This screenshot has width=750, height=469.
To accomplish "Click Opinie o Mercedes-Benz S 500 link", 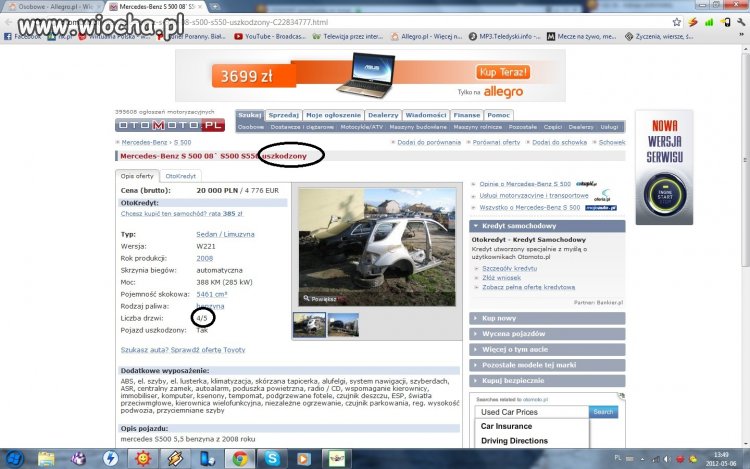I will pos(525,184).
